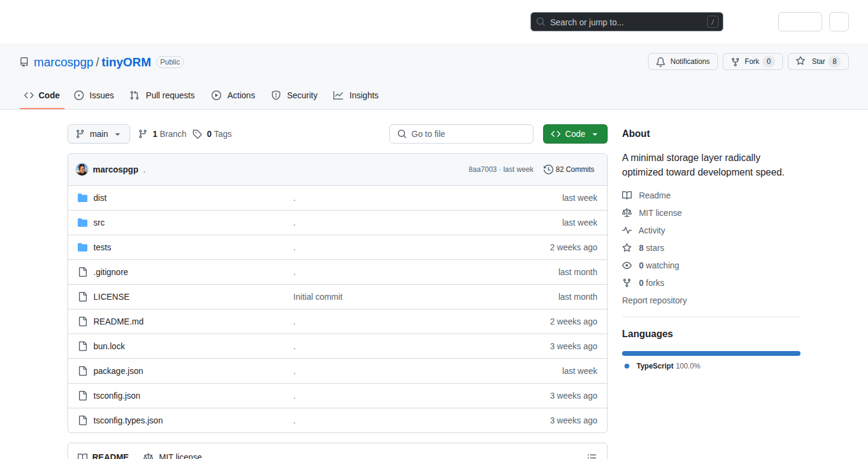Open commit hash 8aa7003
The width and height of the screenshot is (868, 459).
pyautogui.click(x=483, y=169)
